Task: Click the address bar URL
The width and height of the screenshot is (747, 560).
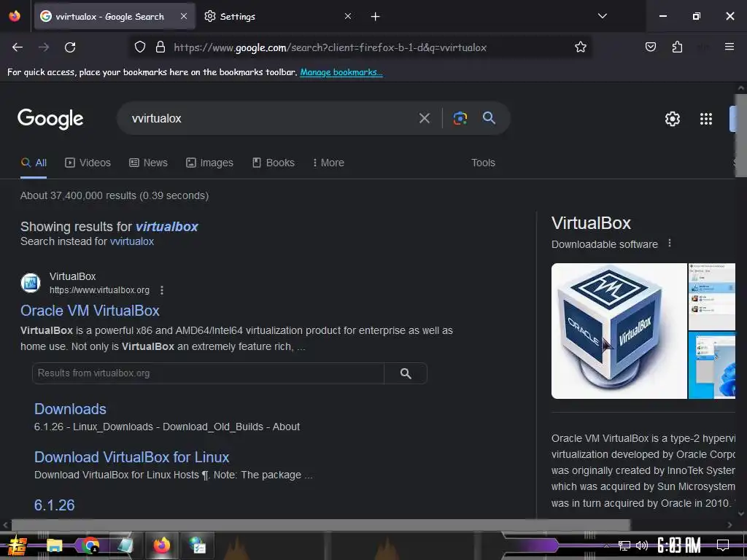Action: [x=330, y=47]
